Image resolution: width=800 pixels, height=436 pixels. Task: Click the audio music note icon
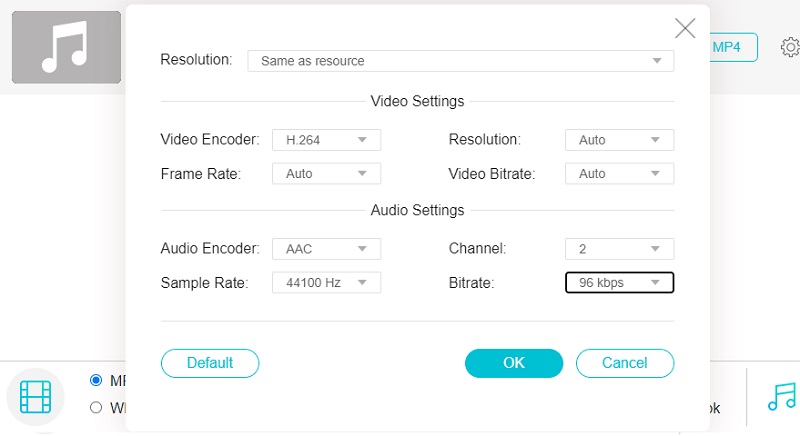pyautogui.click(x=781, y=397)
